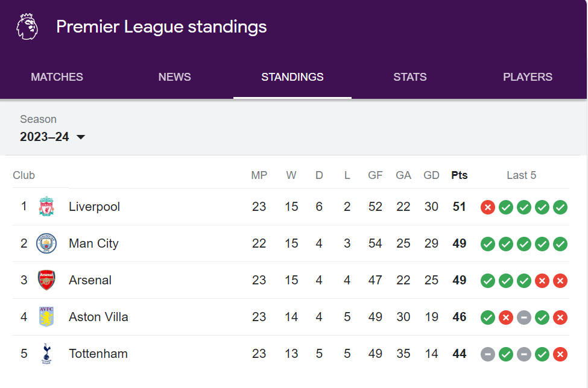
Task: Click the Man City club badge
Action: click(x=46, y=243)
